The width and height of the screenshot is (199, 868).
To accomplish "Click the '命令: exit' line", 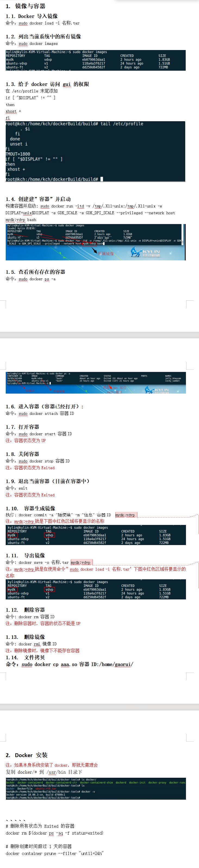I will (17, 488).
